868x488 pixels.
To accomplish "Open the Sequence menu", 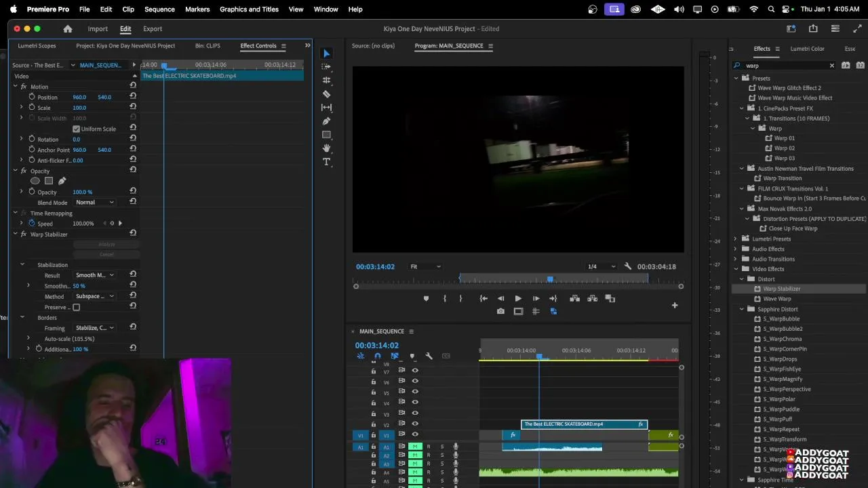I will 159,9.
